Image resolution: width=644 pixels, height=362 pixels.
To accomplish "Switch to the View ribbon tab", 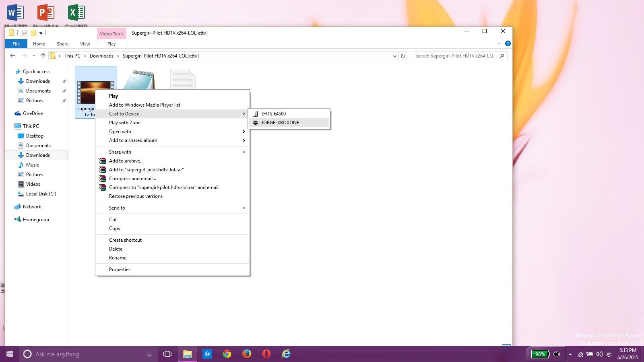I will (85, 44).
